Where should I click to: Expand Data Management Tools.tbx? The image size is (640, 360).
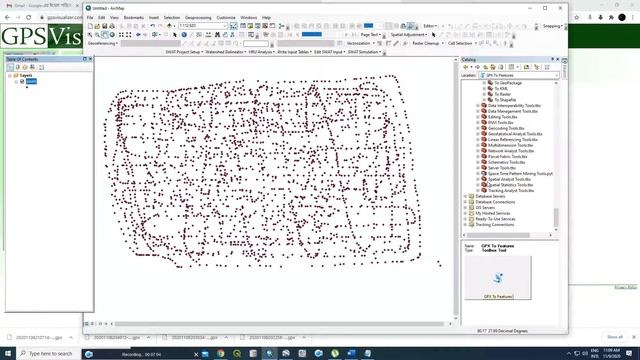click(x=478, y=111)
